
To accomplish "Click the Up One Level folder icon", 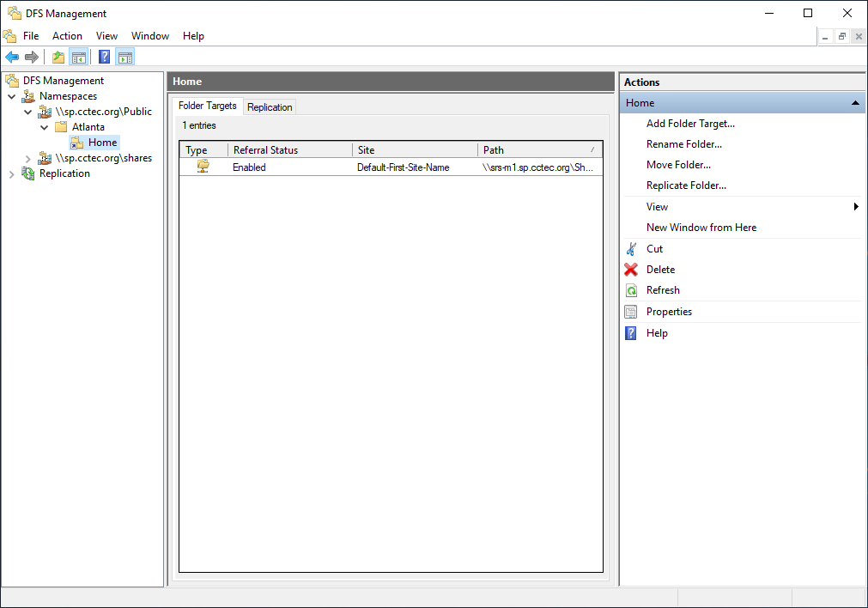I will tap(58, 58).
